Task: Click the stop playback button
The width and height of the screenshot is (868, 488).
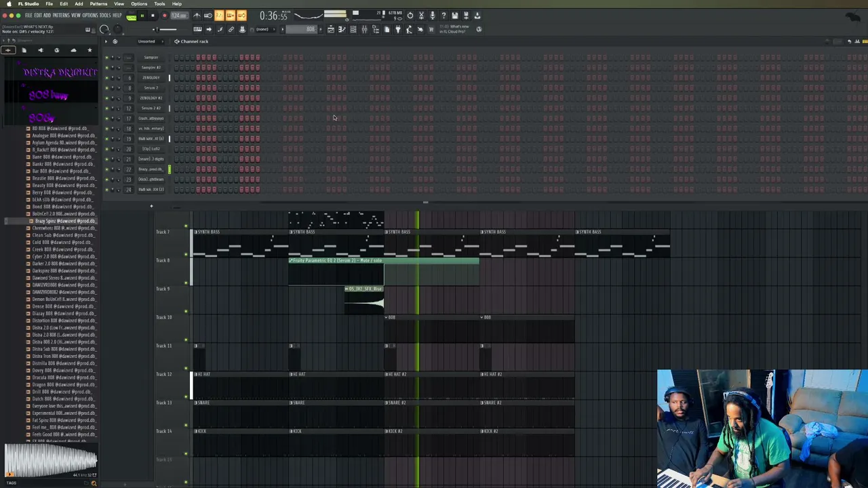Action: [x=153, y=16]
